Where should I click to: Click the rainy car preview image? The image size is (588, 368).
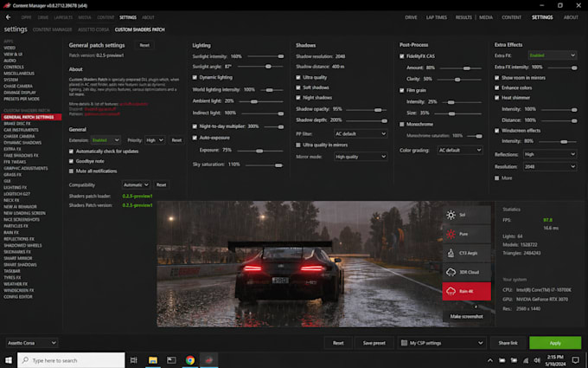[x=299, y=264]
